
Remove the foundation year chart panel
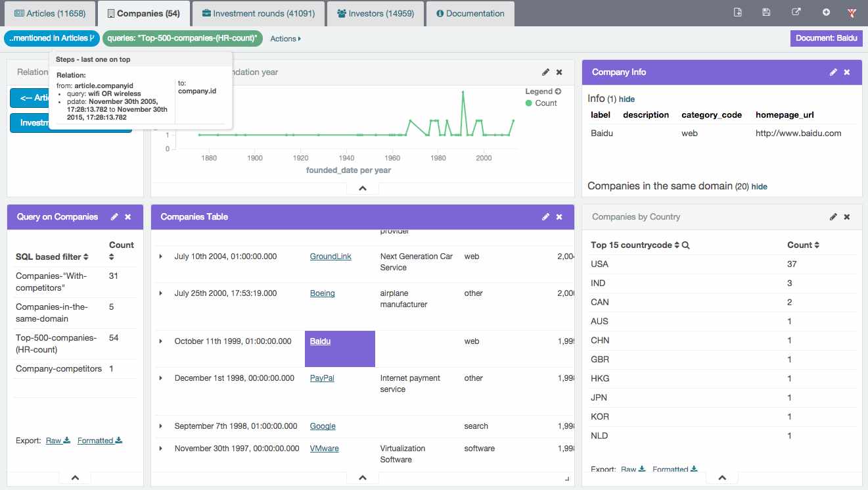point(559,72)
